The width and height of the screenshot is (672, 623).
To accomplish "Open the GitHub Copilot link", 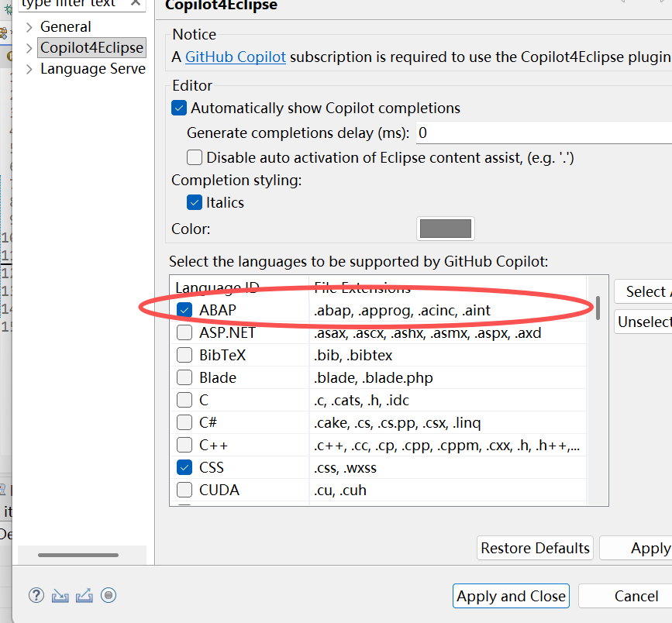I will pos(236,57).
